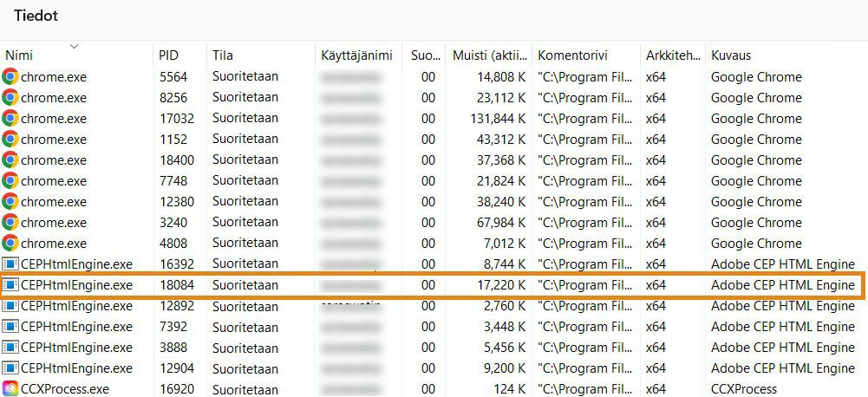Image resolution: width=868 pixels, height=397 pixels.
Task: Click CEPHtmlEngine icon in row PID 18084
Action: pos(10,285)
